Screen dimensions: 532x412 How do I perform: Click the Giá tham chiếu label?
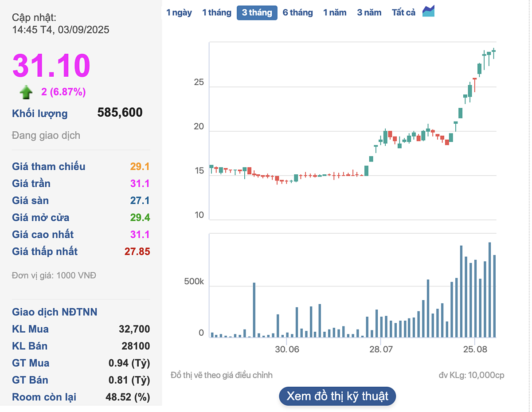(x=49, y=167)
